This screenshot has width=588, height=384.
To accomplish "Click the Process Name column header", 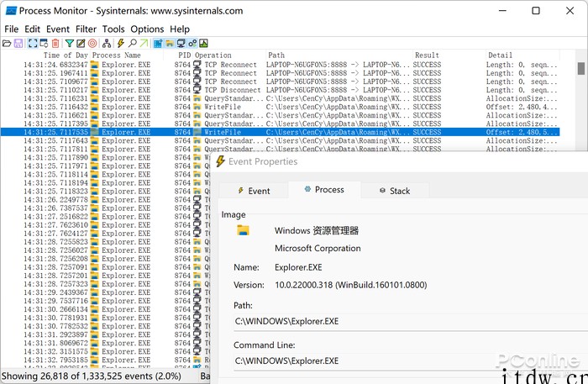I will 116,55.
